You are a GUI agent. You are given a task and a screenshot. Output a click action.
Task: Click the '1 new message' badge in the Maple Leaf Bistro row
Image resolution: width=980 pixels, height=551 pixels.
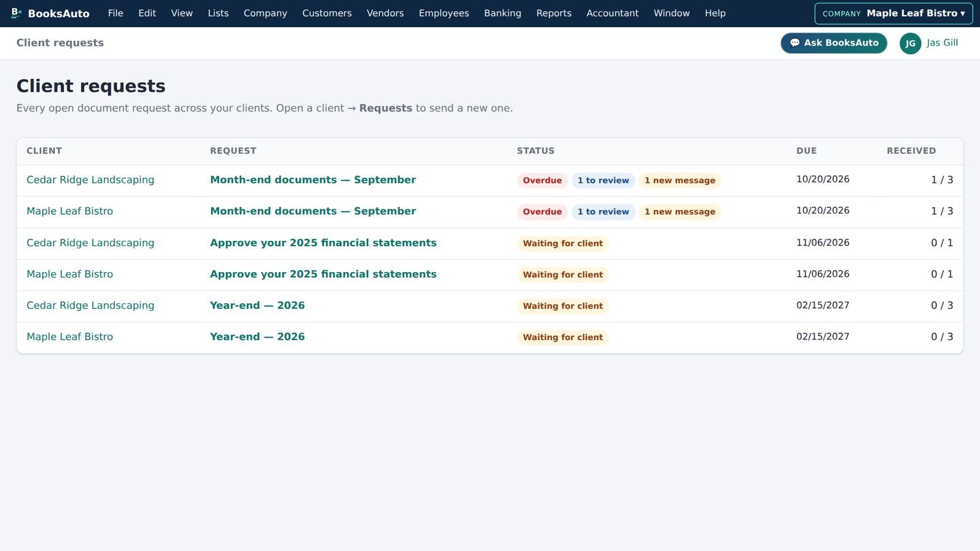click(680, 212)
